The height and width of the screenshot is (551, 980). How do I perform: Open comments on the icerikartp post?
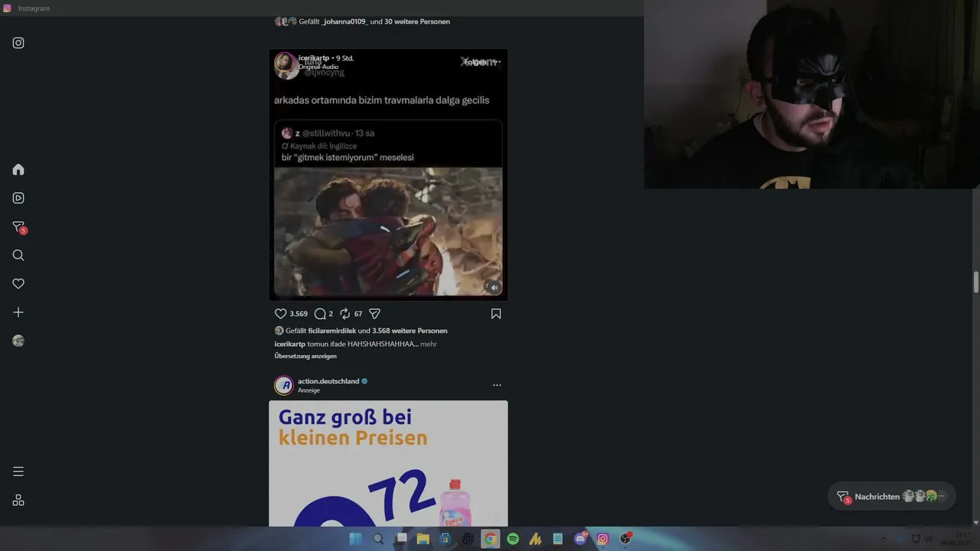pos(320,314)
